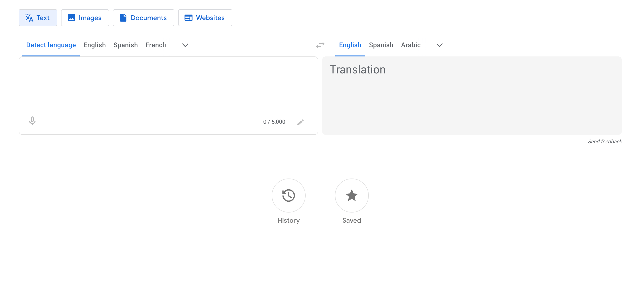The height and width of the screenshot is (298, 644).
Task: Select English in source language bar
Action: tap(94, 45)
